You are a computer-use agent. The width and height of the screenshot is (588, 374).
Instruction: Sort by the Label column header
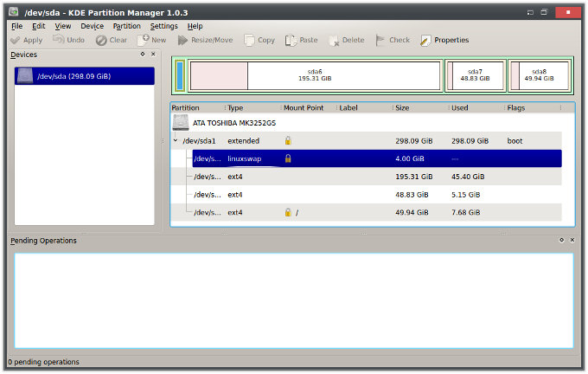(x=365, y=107)
